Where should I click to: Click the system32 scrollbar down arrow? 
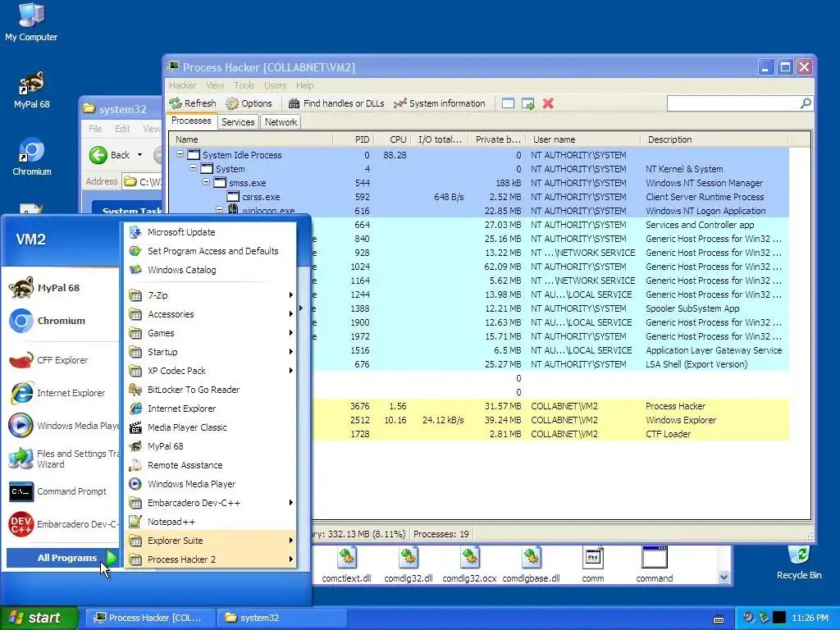pyautogui.click(x=724, y=577)
